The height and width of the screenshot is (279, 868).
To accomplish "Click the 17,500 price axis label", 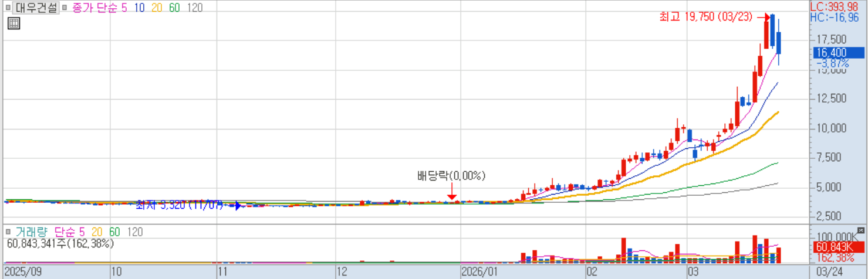I will coord(832,40).
